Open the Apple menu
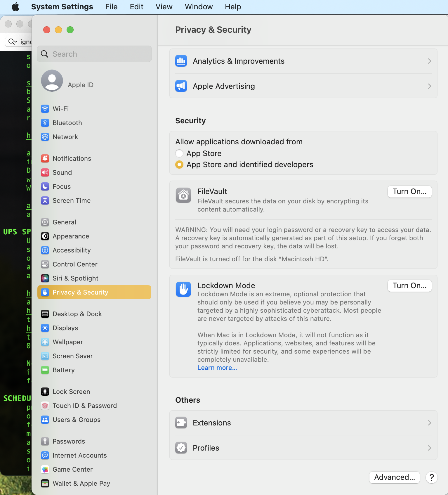Image resolution: width=448 pixels, height=495 pixels. (15, 7)
